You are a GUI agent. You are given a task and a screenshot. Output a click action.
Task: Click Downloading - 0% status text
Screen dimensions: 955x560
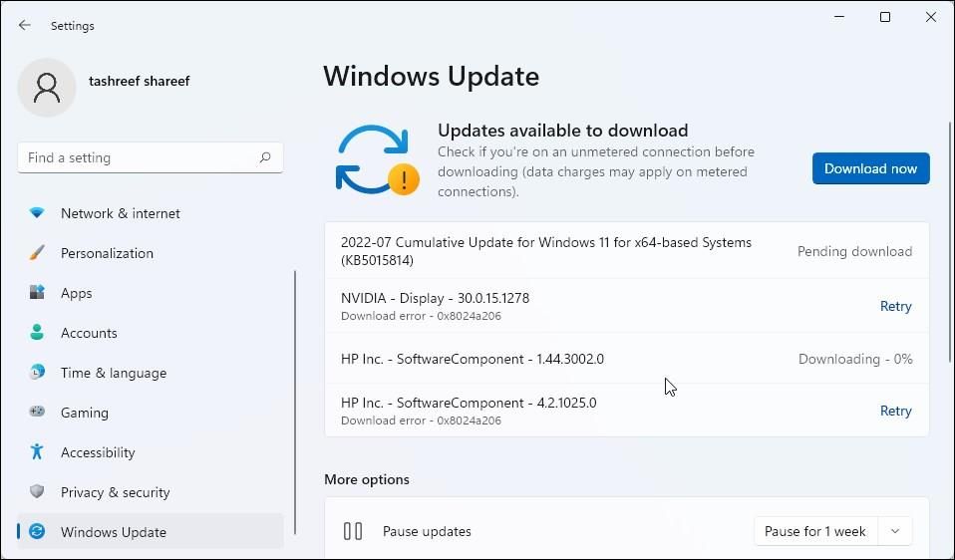coord(855,359)
